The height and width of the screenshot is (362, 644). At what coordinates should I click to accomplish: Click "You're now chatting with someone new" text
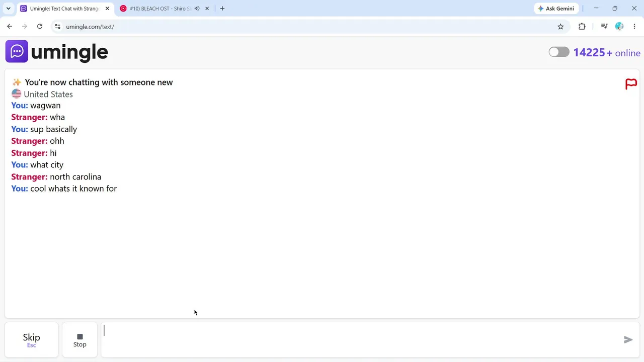(x=99, y=82)
